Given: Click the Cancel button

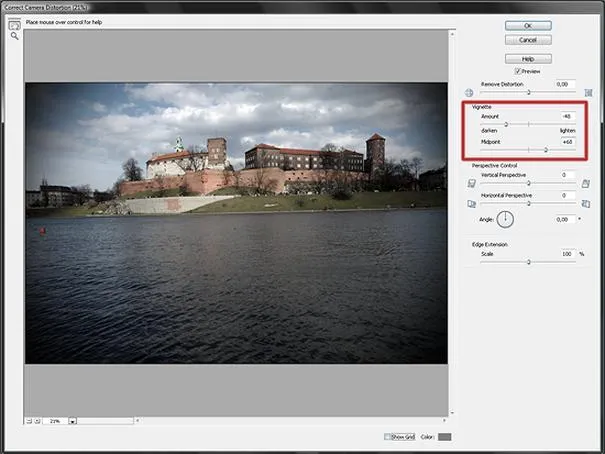Looking at the screenshot, I should [x=528, y=40].
